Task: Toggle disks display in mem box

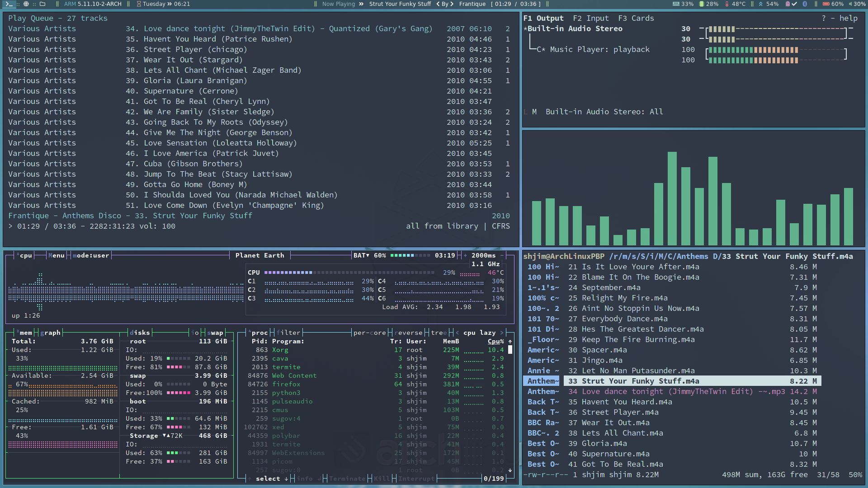Action: pyautogui.click(x=140, y=333)
